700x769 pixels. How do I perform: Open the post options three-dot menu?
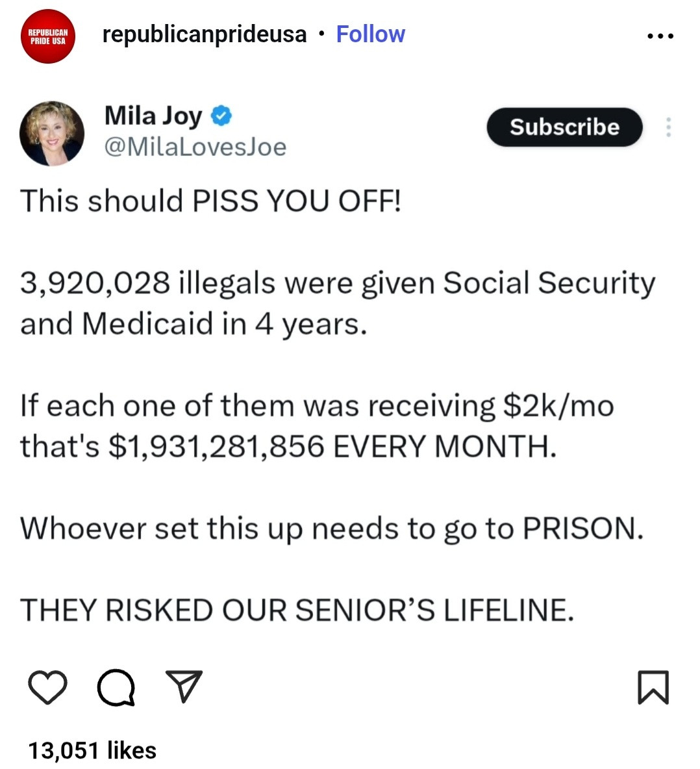[x=660, y=36]
